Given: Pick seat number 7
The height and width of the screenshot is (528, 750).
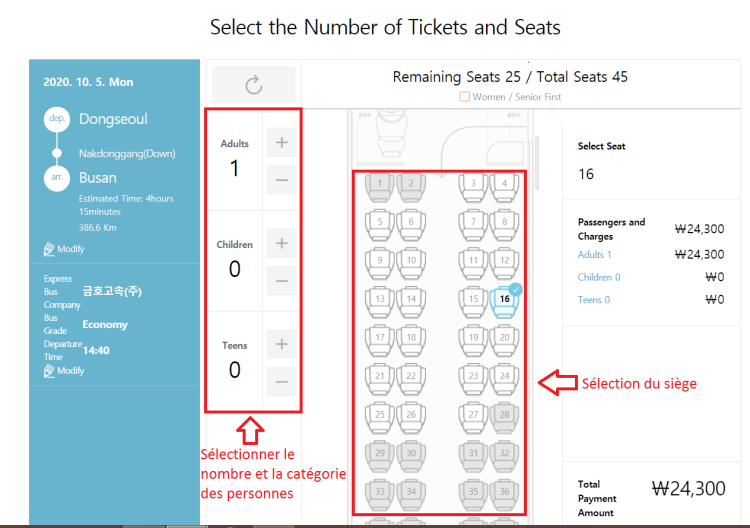Looking at the screenshot, I should pyautogui.click(x=473, y=222).
